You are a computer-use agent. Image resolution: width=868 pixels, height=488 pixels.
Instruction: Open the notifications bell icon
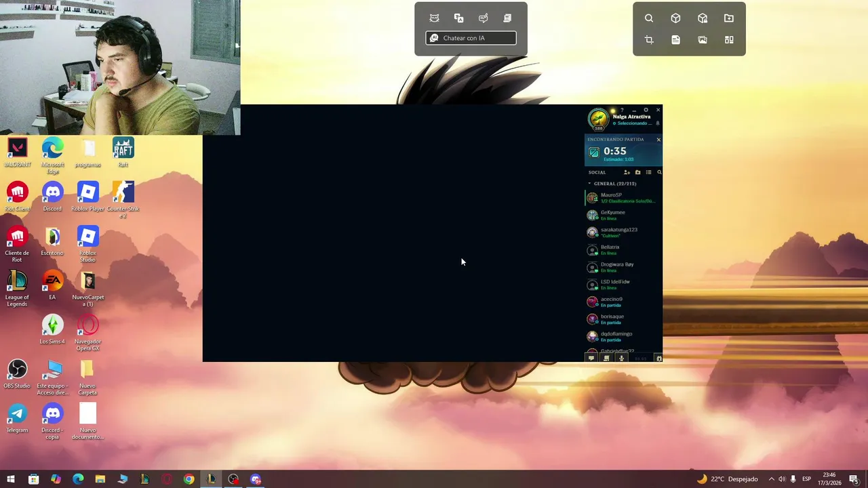(x=657, y=123)
